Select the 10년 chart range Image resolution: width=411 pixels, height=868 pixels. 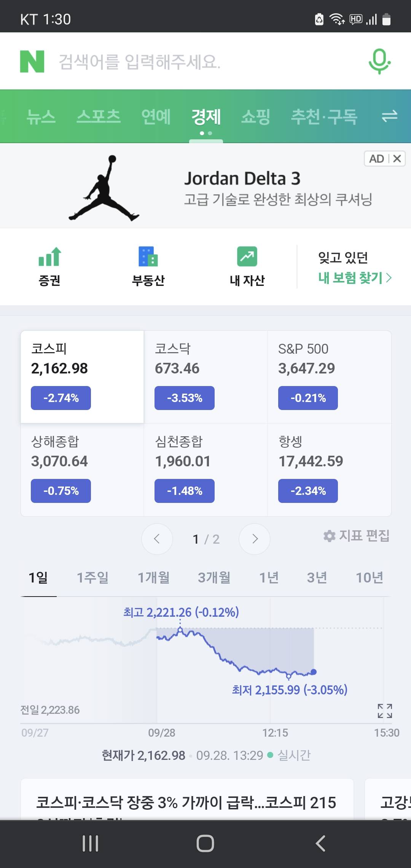point(369,578)
